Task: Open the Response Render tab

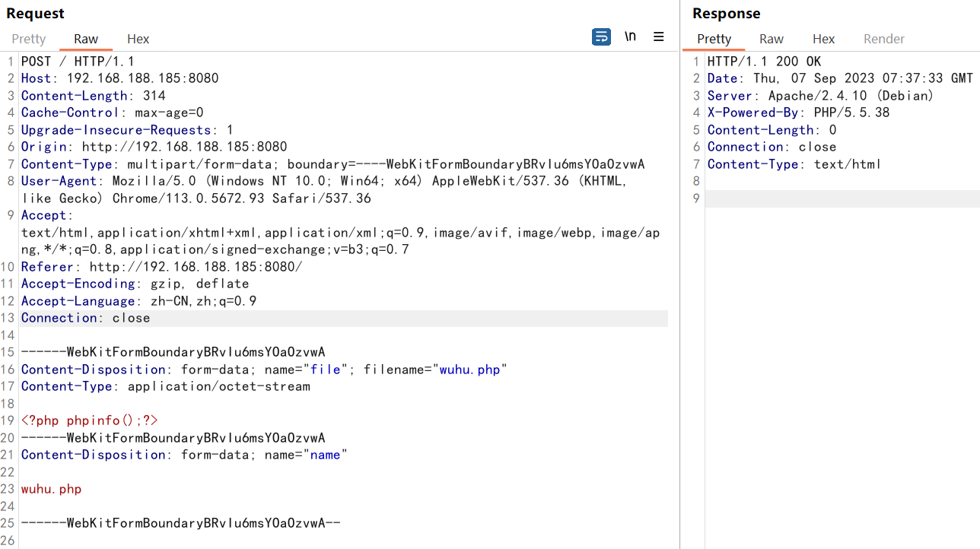Action: (x=884, y=39)
